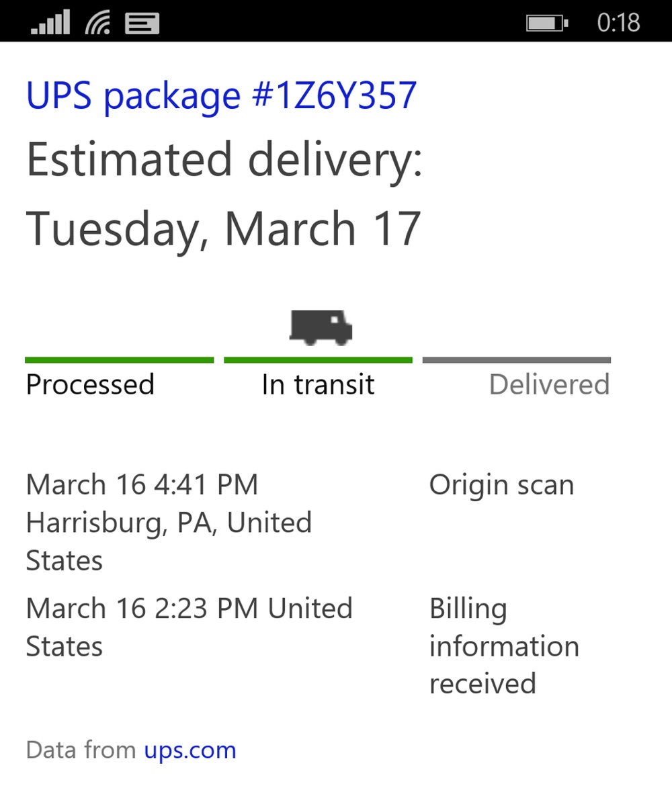Select the Processed progress bar segment
Image resolution: width=672 pixels, height=786 pixels.
119,360
